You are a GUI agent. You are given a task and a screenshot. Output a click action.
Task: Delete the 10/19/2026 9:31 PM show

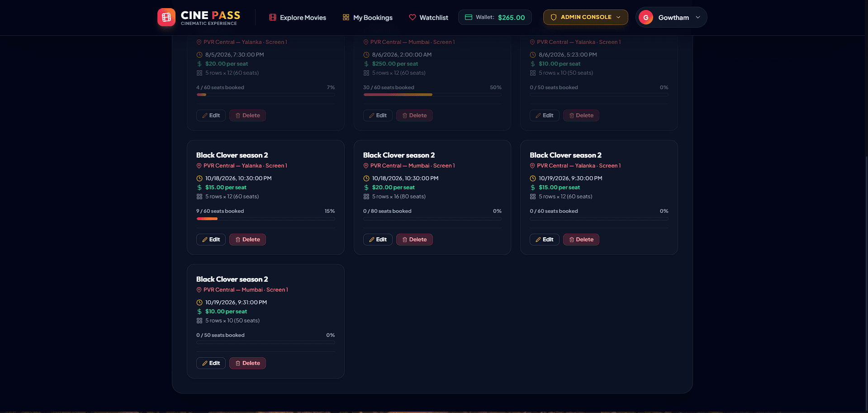pyautogui.click(x=247, y=363)
